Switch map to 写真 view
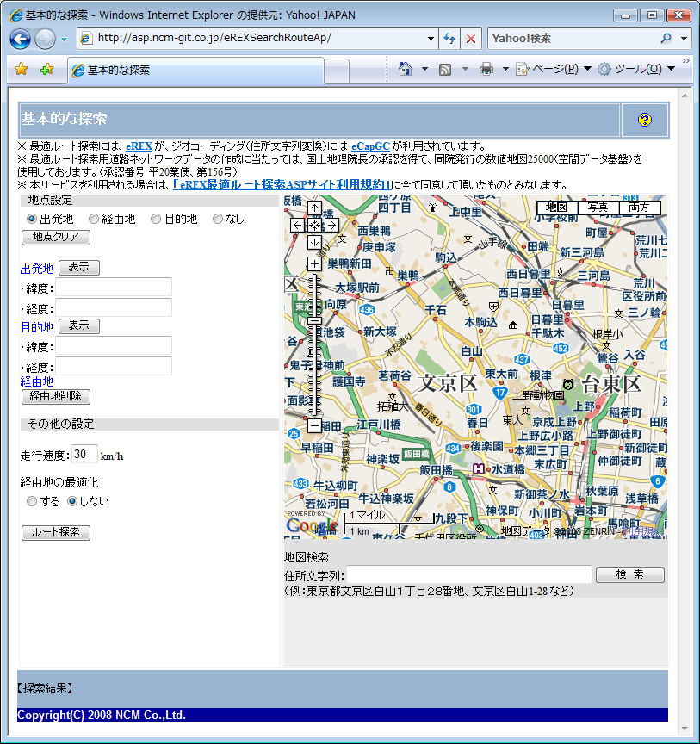Screen dimensions: 700x744 pos(598,208)
